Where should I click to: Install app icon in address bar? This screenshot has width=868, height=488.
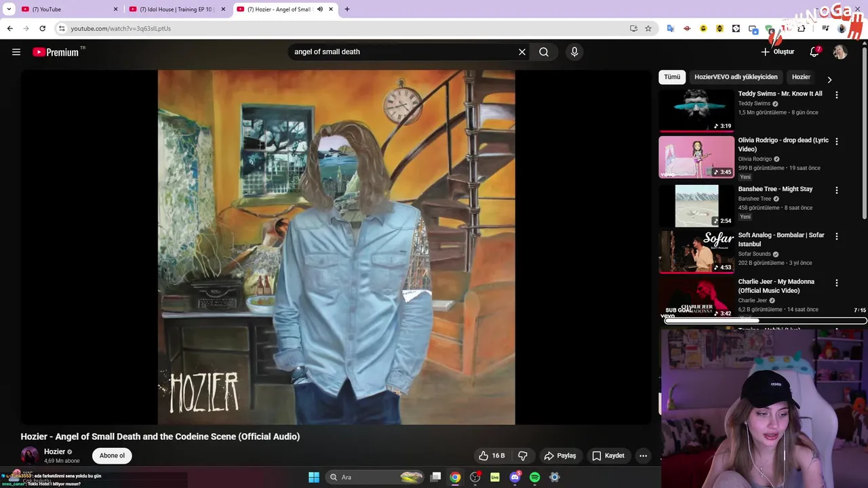633,28
